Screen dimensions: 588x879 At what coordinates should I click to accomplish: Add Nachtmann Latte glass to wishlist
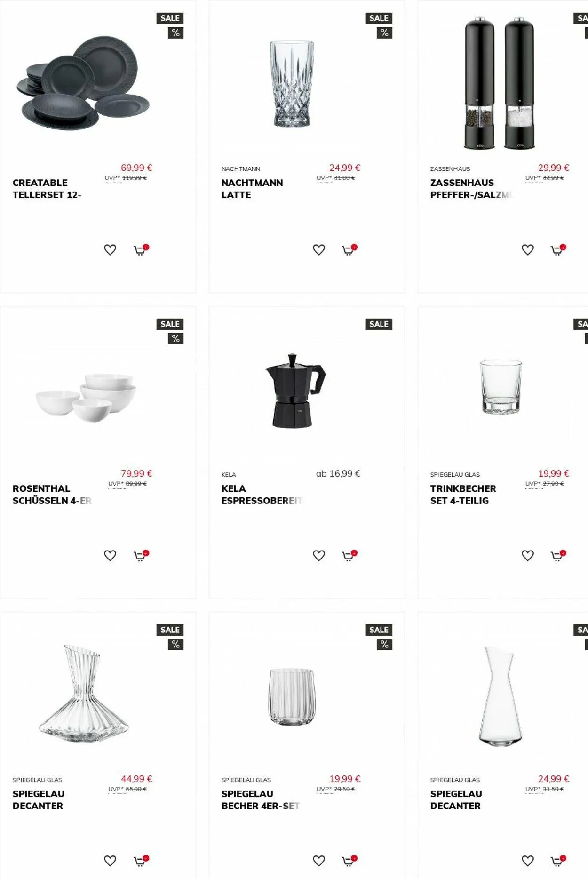pos(319,250)
